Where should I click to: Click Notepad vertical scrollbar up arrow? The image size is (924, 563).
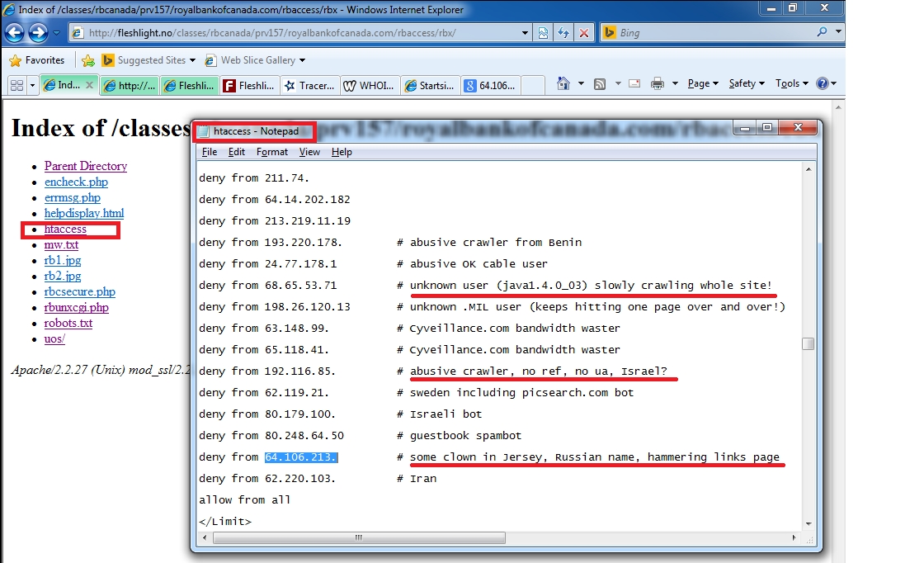(x=808, y=169)
